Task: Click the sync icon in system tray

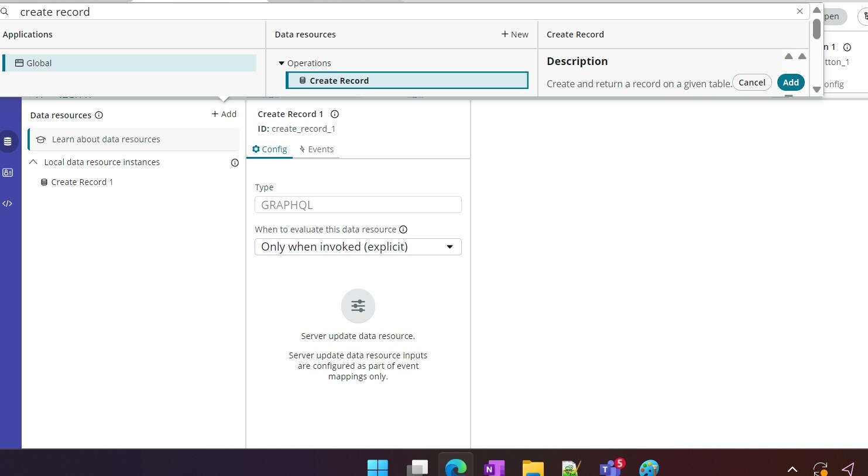Action: pos(821,468)
